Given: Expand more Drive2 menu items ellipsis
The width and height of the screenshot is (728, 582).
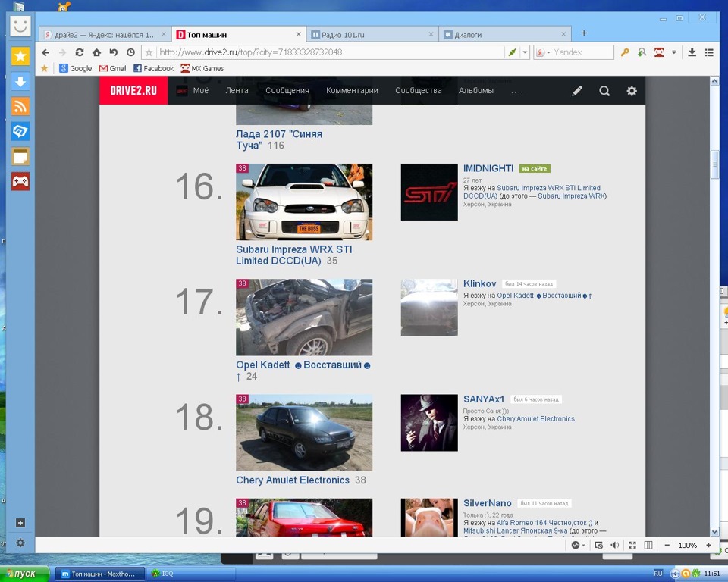Looking at the screenshot, I should (x=516, y=92).
